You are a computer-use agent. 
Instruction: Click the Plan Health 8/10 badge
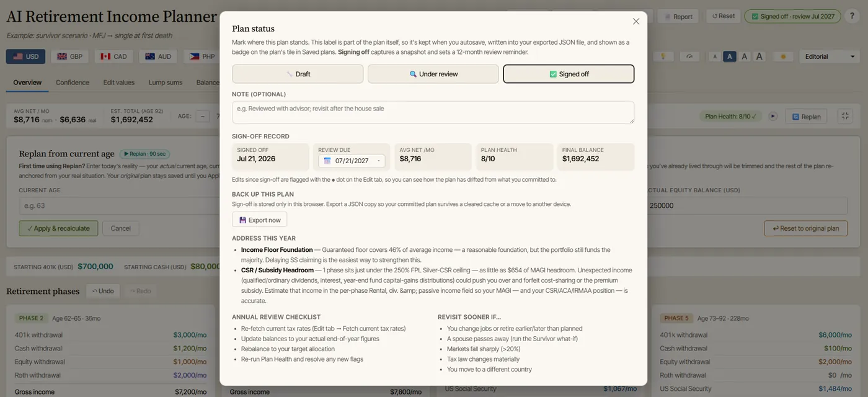point(732,116)
